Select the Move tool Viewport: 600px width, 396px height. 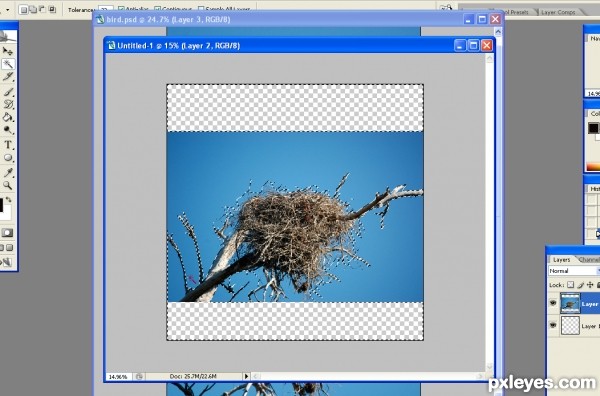(x=8, y=51)
